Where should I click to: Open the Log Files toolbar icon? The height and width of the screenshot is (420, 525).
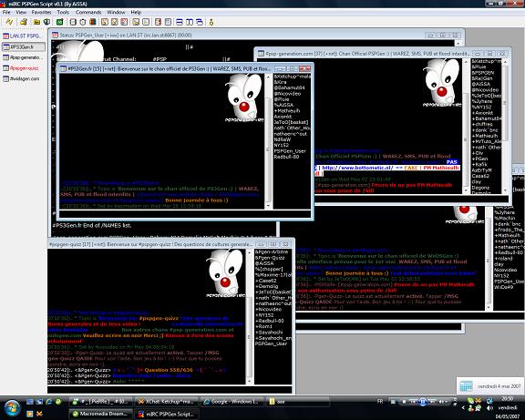(146, 22)
